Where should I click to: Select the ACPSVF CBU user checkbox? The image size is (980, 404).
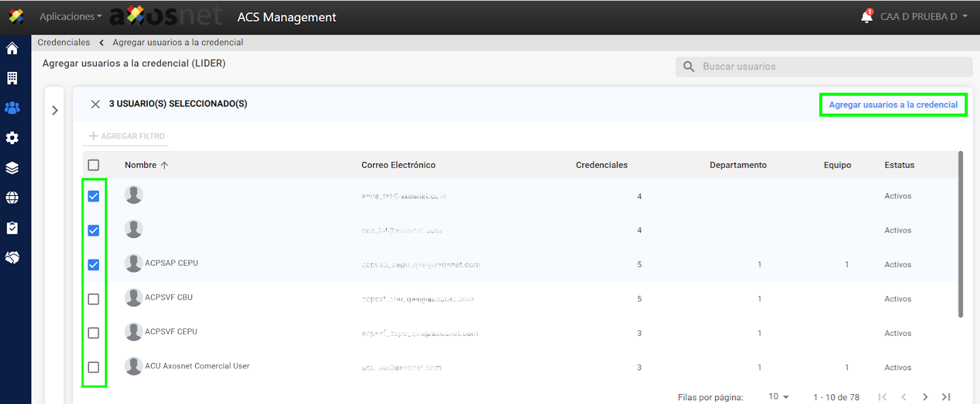93,299
